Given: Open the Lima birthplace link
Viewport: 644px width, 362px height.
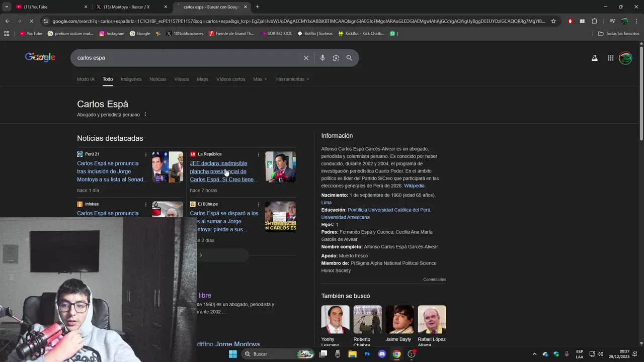Looking at the screenshot, I should click(x=327, y=203).
